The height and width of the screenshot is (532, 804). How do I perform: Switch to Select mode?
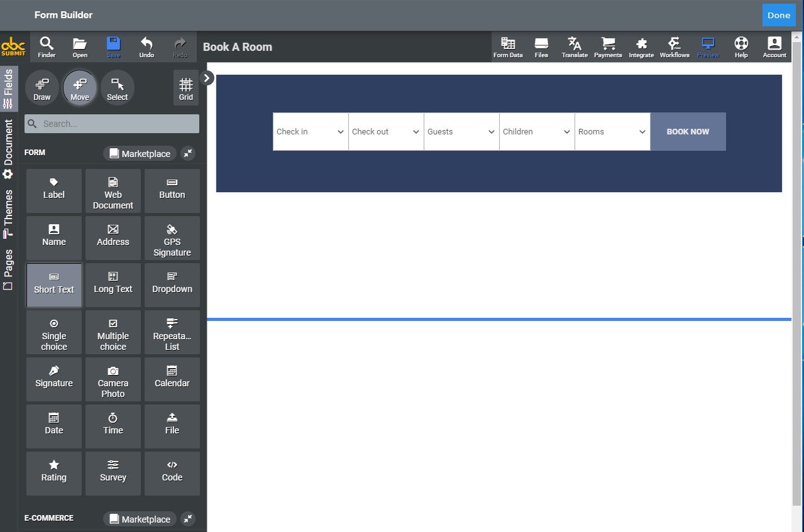[117, 88]
